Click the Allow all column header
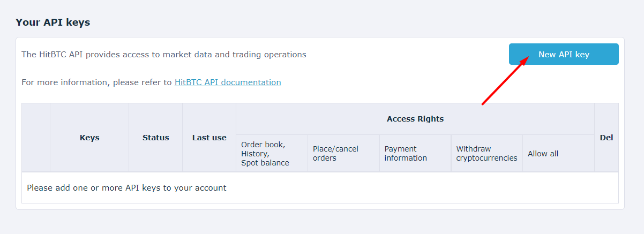This screenshot has width=644, height=234. (543, 154)
